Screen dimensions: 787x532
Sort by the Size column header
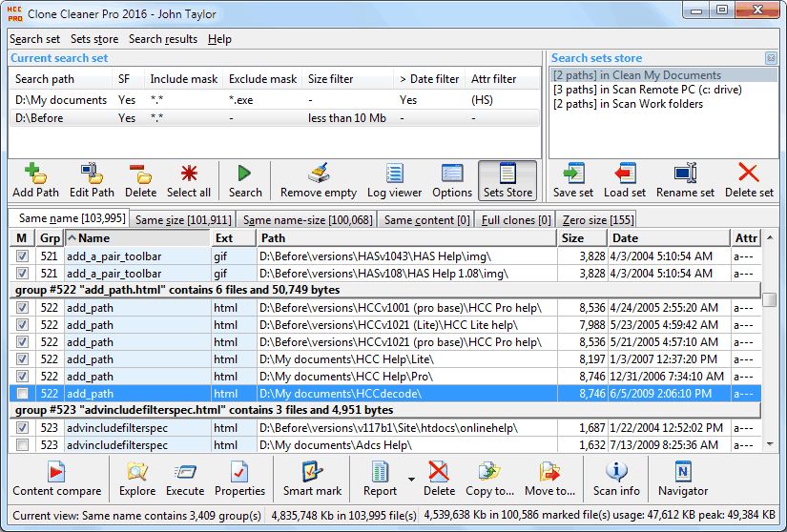[582, 238]
